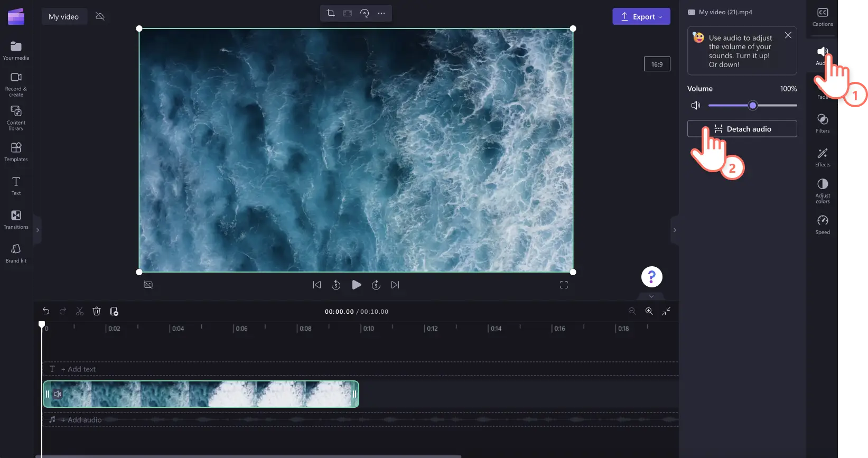Redo action in timeline toolbar
The image size is (868, 458).
point(63,311)
